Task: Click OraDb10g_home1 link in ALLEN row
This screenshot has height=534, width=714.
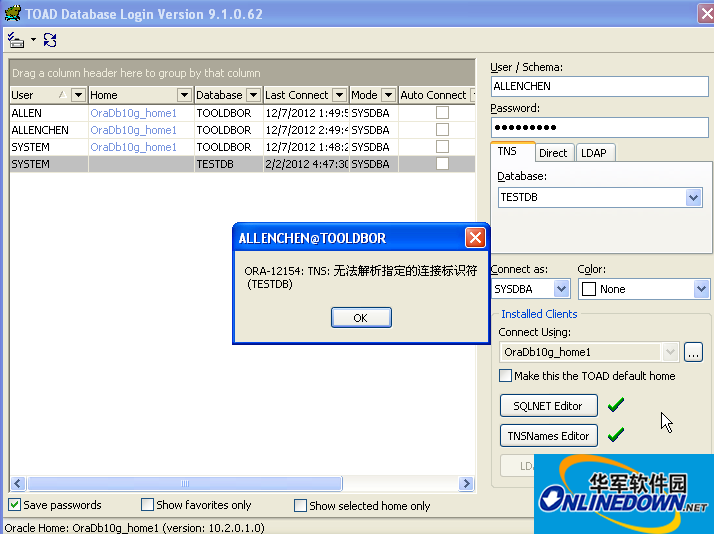Action: click(x=133, y=113)
